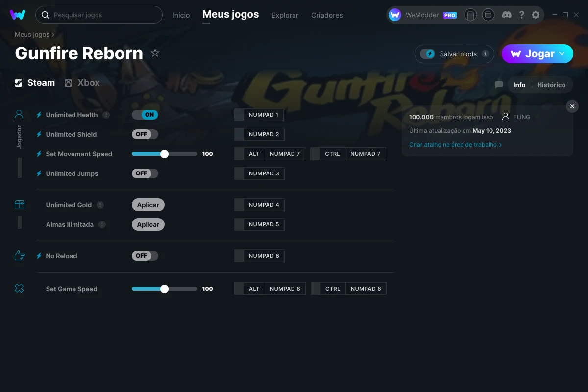Screen dimensions: 588x392
Task: Click Criar atalho na área de trabalho
Action: click(455, 145)
